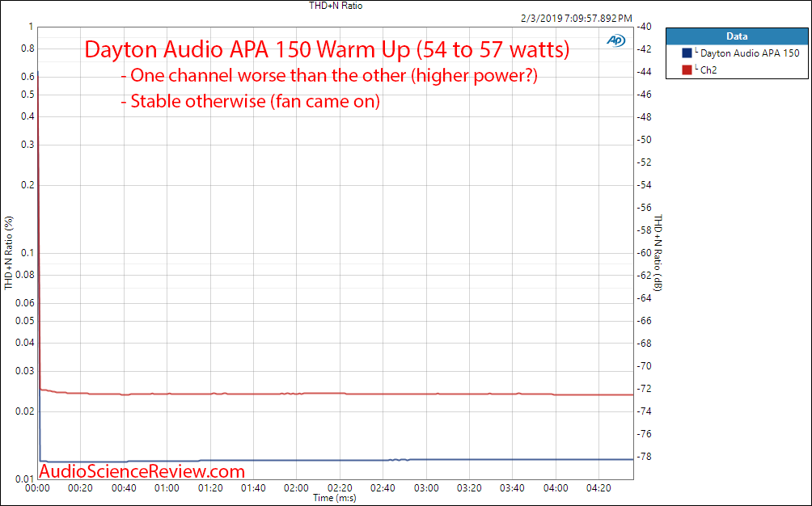This screenshot has width=812, height=506.
Task: Select the 02:40 time tick label
Action: click(x=383, y=488)
